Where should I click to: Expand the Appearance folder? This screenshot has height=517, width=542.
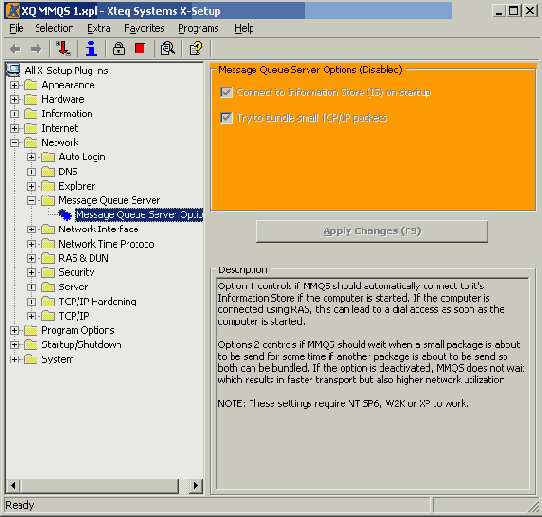tap(14, 85)
